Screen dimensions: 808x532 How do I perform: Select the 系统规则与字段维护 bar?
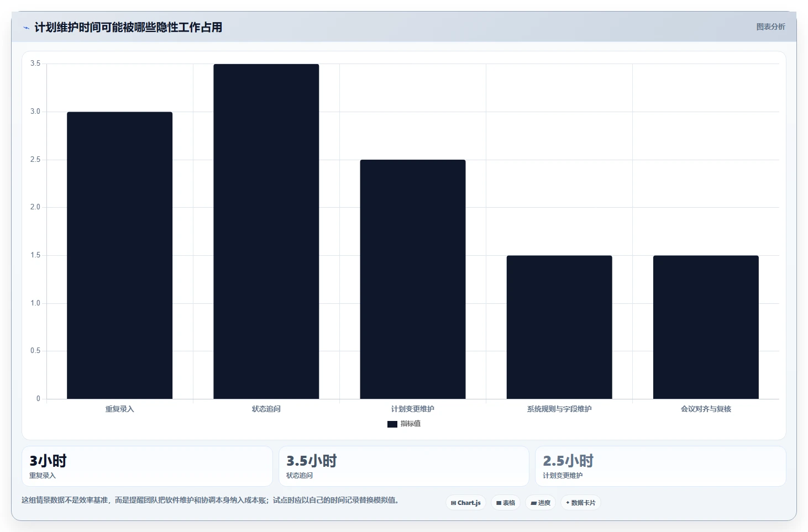click(x=559, y=327)
